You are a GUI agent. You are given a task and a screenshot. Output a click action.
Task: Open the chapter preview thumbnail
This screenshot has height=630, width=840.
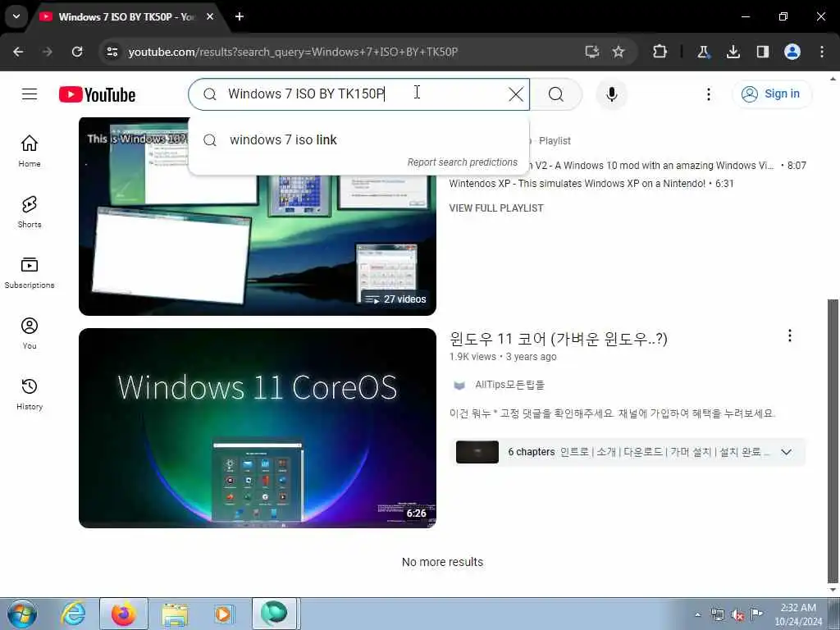(477, 452)
